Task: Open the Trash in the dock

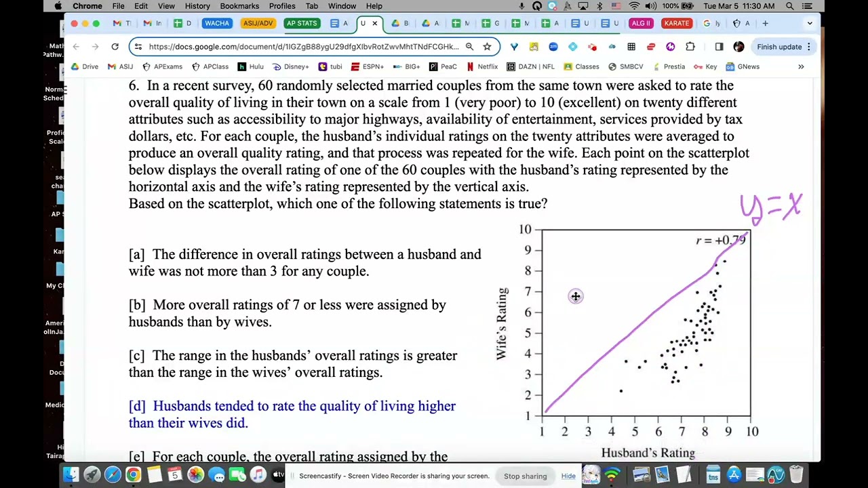Action: [x=796, y=474]
